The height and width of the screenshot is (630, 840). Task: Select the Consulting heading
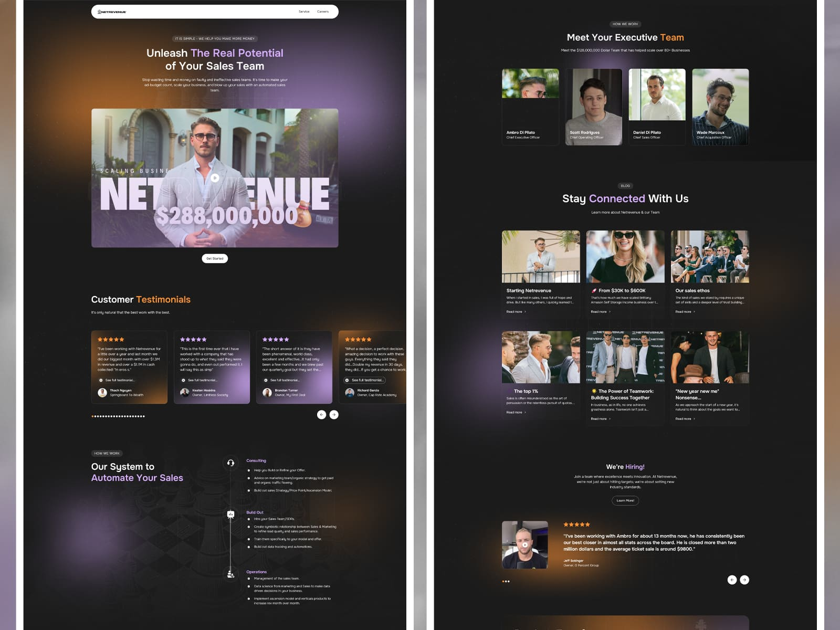coord(256,460)
